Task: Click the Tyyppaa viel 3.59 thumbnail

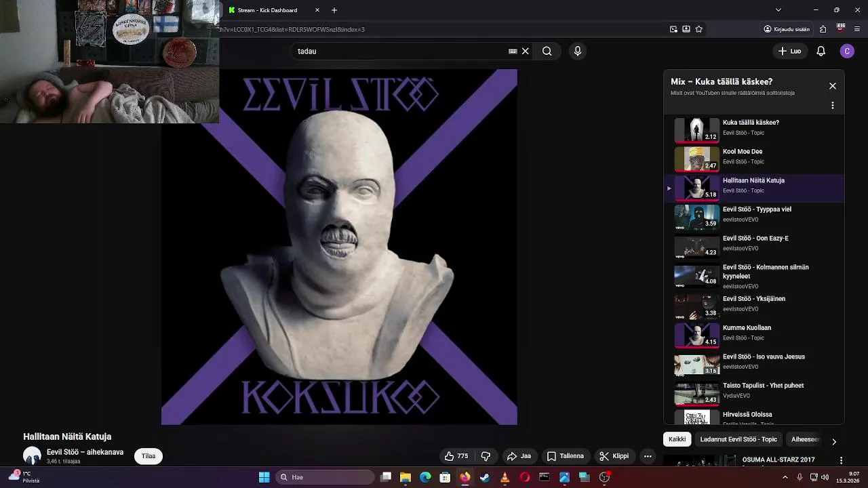Action: click(x=696, y=217)
